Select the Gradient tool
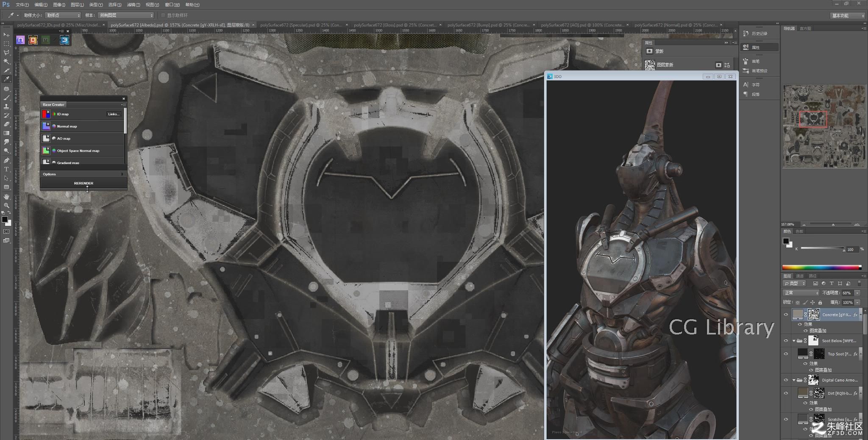Viewport: 868px width, 440px height. pos(6,133)
